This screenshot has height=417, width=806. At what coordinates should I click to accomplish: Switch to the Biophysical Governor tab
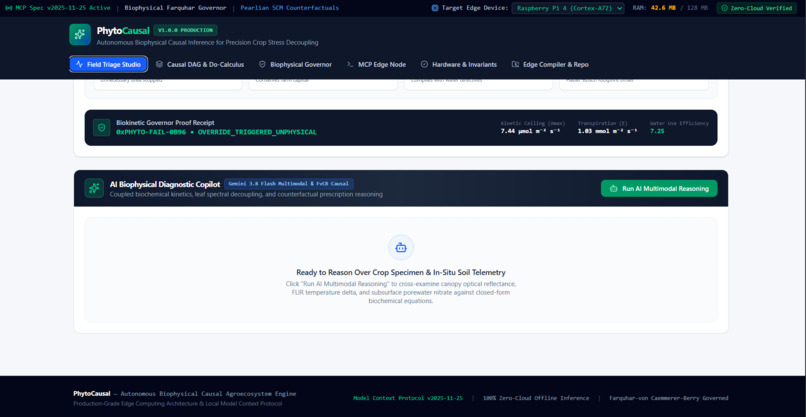pos(296,64)
